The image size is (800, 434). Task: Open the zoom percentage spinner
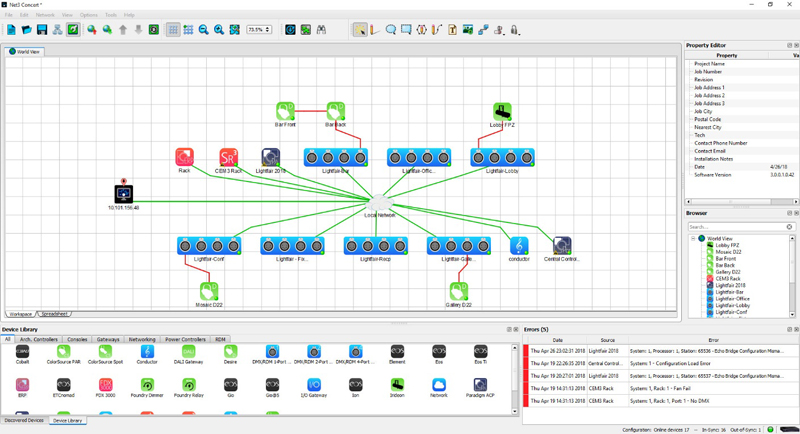click(259, 30)
